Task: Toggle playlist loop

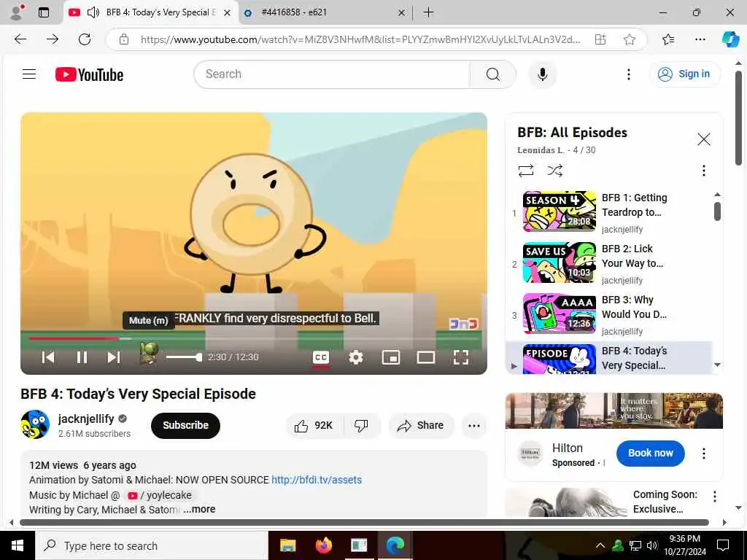Action: [x=526, y=171]
